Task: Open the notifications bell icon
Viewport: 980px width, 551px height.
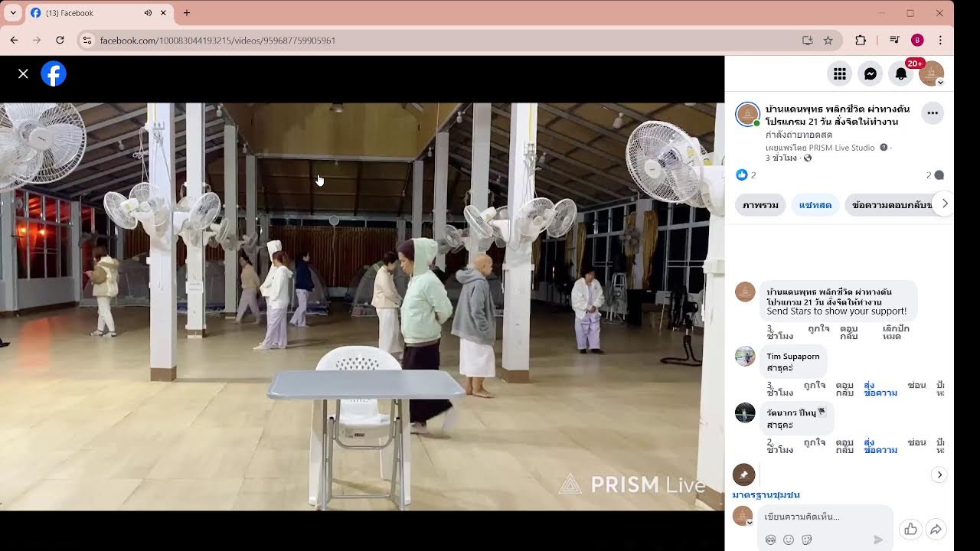Action: point(901,73)
